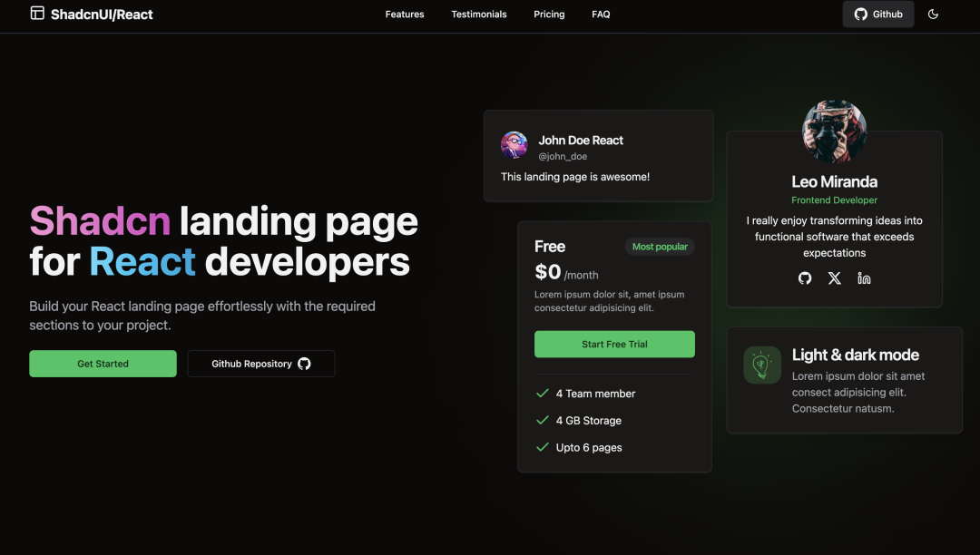Click the Upto 6 pages text

[589, 448]
